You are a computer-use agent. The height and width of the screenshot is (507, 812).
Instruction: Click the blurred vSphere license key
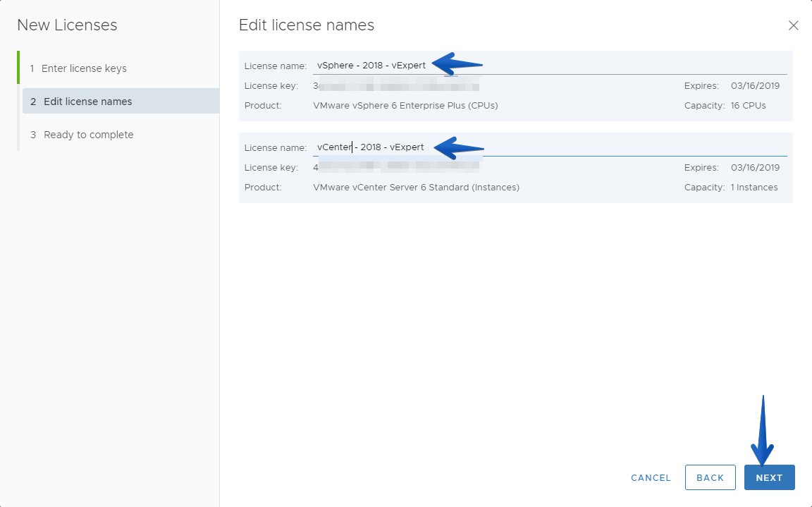pos(396,85)
